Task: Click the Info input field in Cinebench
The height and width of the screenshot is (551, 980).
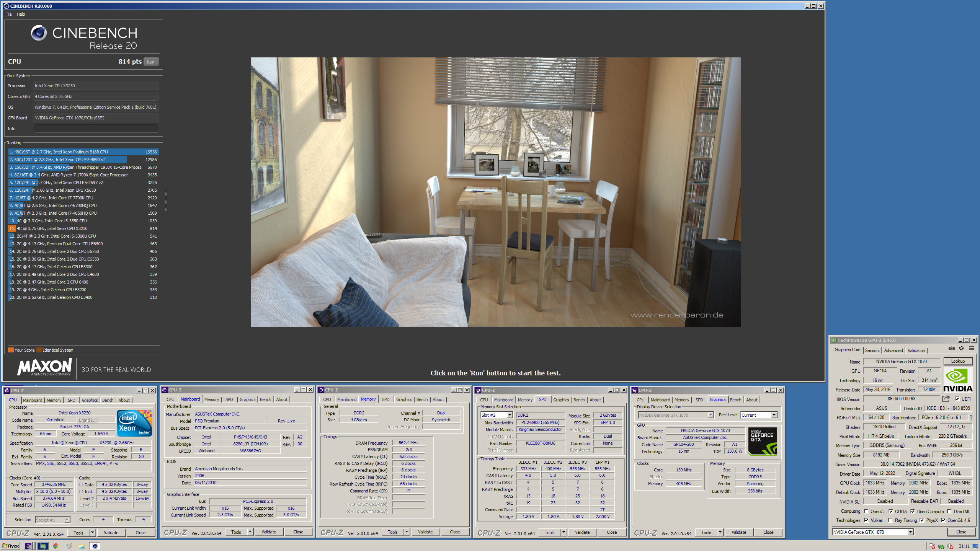Action: click(x=96, y=129)
